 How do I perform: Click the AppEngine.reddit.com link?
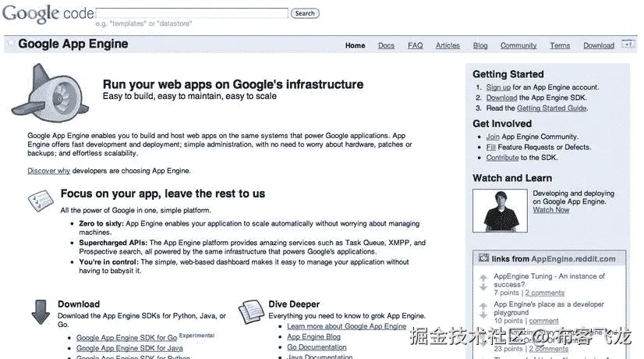[x=573, y=258]
